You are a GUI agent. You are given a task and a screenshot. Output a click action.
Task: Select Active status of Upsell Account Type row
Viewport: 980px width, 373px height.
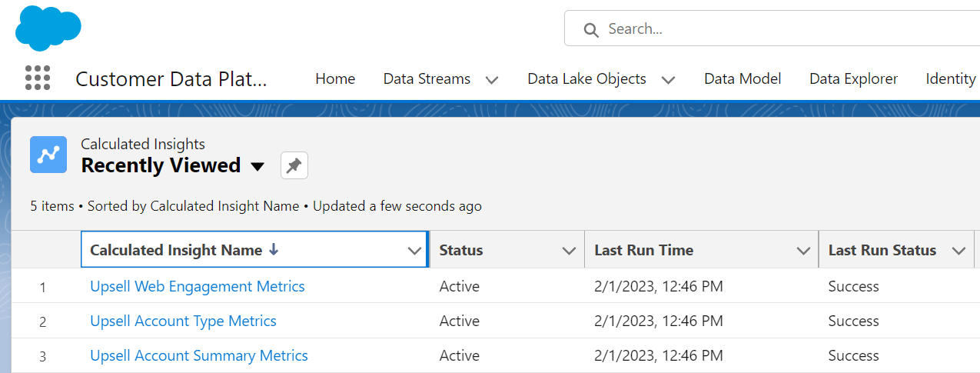tap(460, 321)
